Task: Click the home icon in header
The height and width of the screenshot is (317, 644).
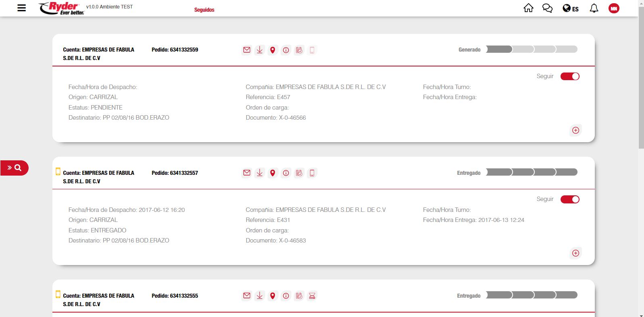Action: click(528, 8)
